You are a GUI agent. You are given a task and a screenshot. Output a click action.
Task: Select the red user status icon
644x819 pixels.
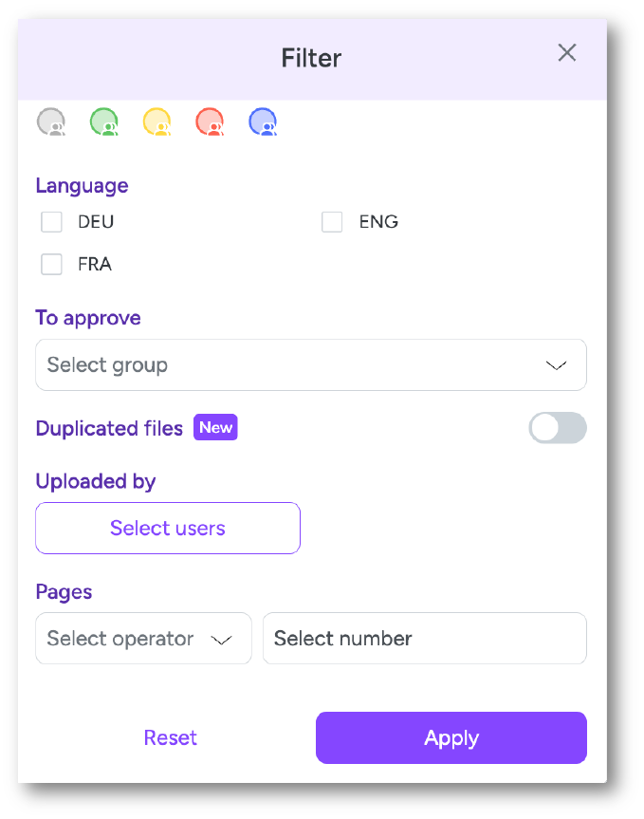(x=210, y=121)
